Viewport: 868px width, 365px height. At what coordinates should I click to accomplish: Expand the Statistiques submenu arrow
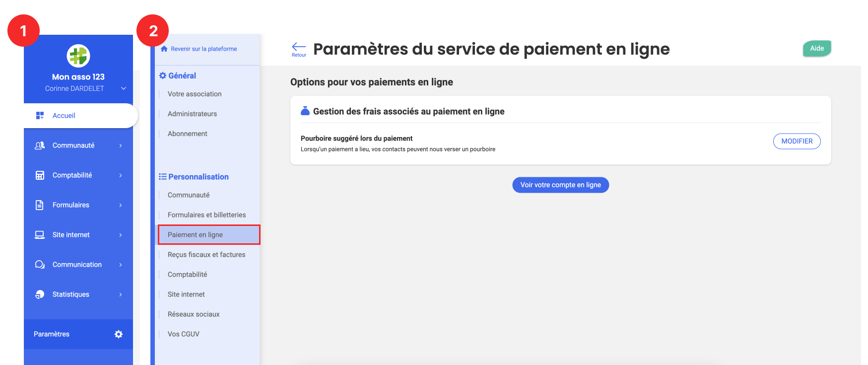tap(121, 294)
